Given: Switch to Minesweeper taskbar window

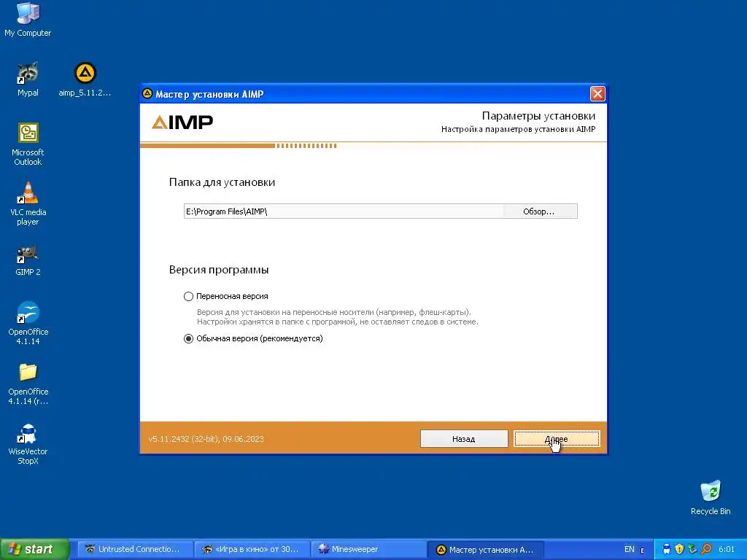Looking at the screenshot, I should tap(369, 549).
